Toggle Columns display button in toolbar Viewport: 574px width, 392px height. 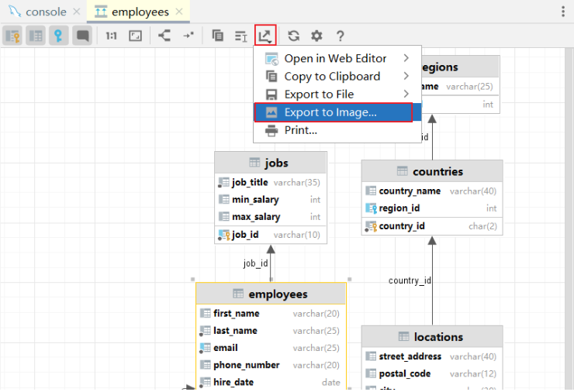tap(36, 36)
